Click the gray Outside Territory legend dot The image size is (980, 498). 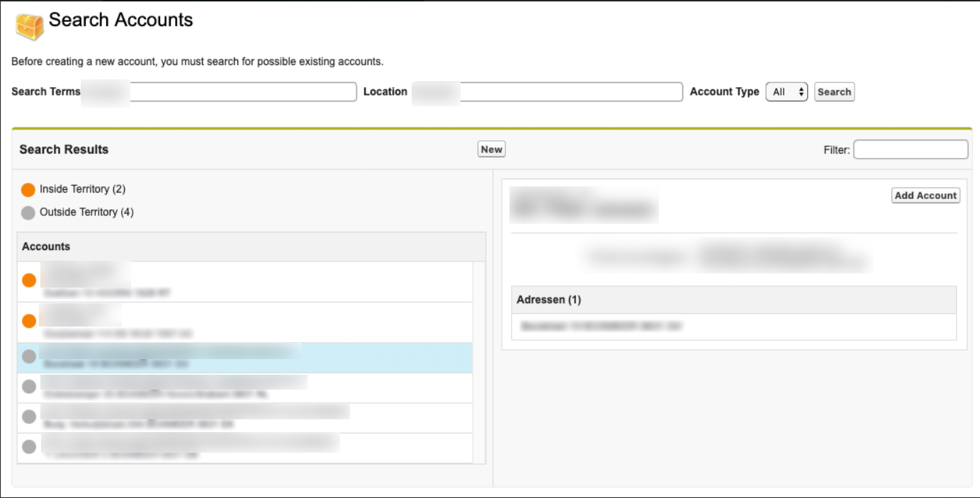(28, 213)
